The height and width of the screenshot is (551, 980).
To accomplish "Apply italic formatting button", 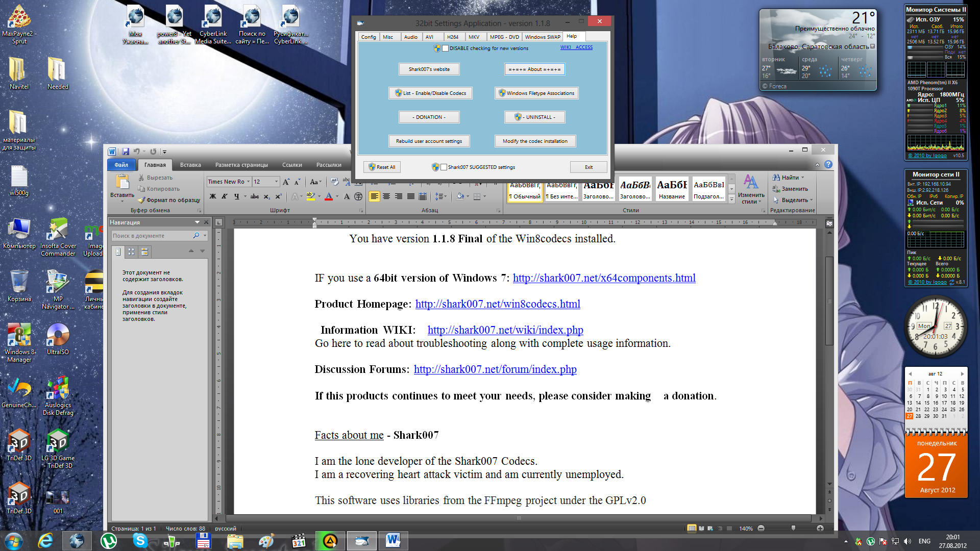I will pos(224,196).
